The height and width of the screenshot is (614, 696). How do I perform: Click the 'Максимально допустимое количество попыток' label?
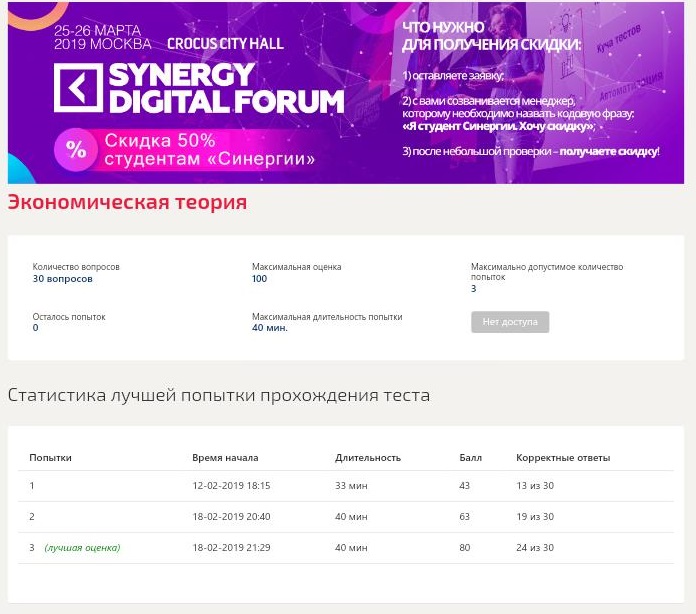tap(547, 272)
